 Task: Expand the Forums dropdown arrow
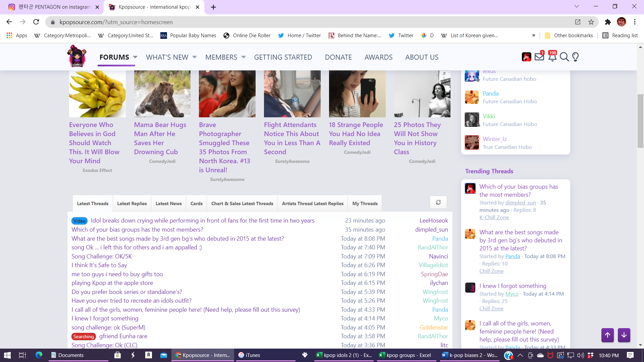point(135,57)
